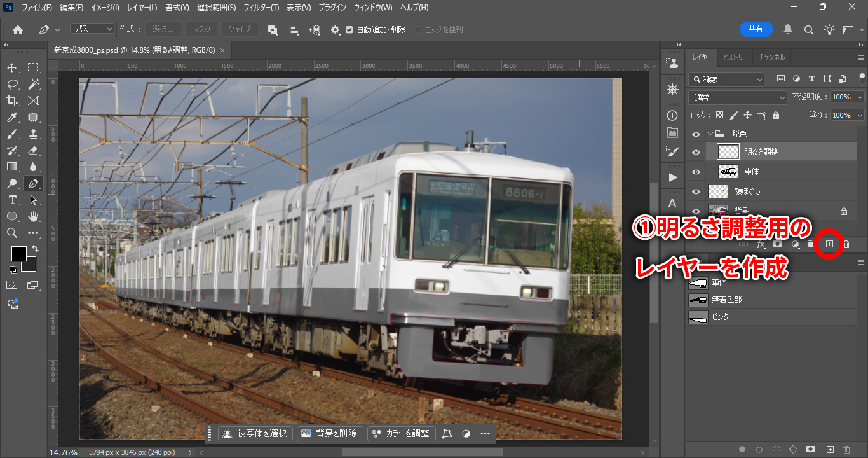This screenshot has height=458, width=868.
Task: Collapse the 脱色 layer group
Action: pos(710,134)
